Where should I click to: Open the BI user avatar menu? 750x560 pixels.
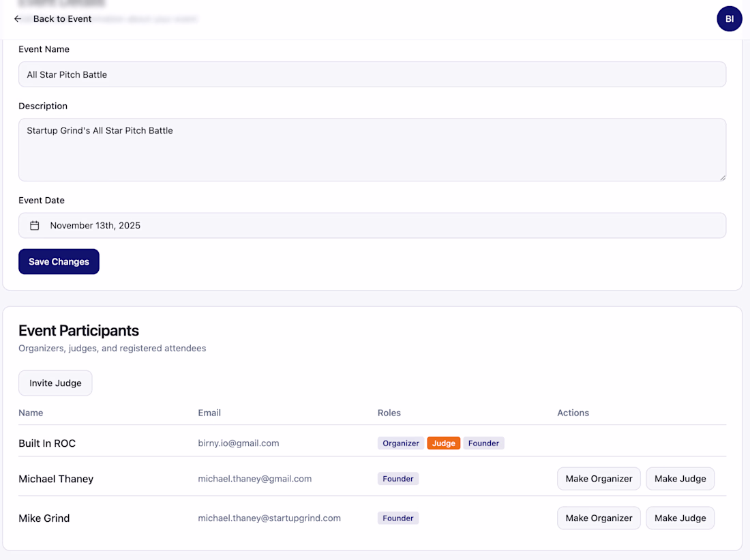coord(729,19)
